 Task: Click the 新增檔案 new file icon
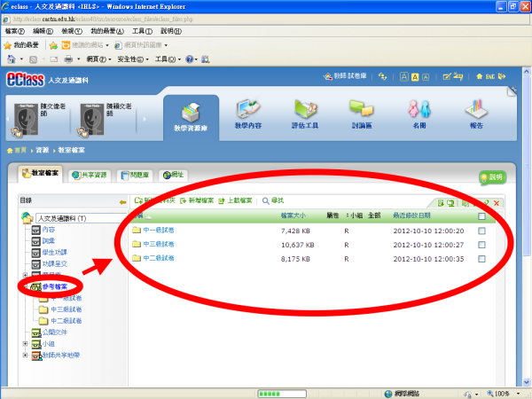[184, 201]
